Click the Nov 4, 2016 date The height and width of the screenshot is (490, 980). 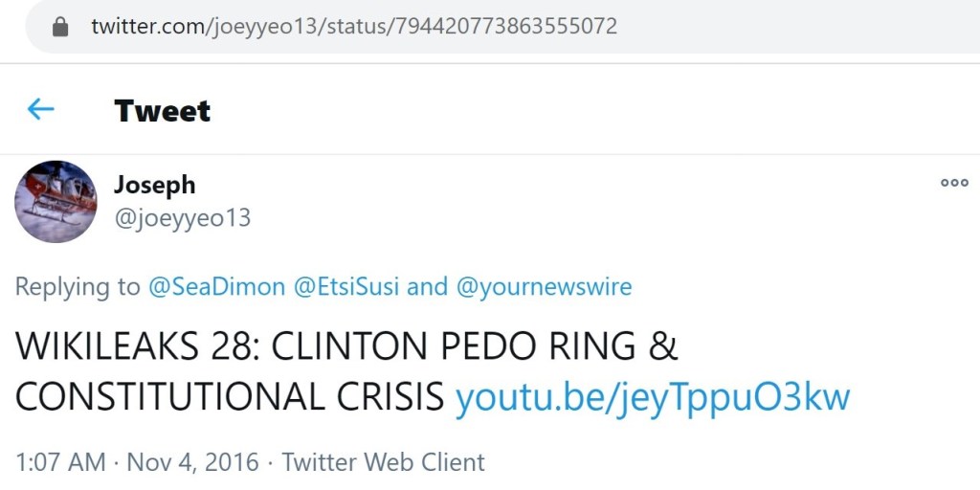192,462
